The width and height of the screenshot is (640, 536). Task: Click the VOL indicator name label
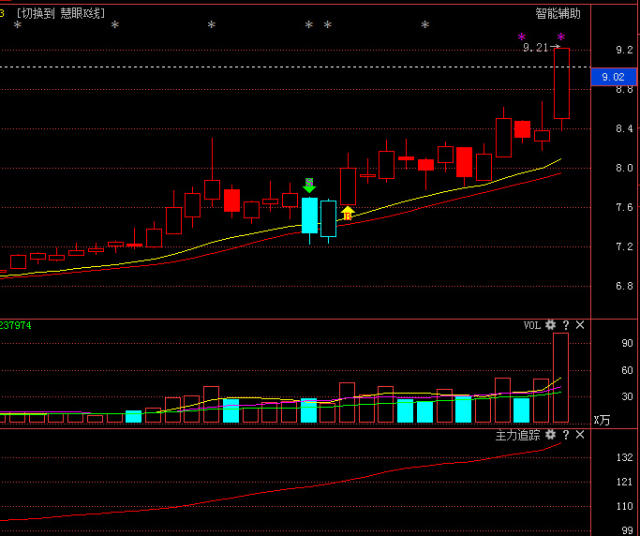tap(532, 325)
